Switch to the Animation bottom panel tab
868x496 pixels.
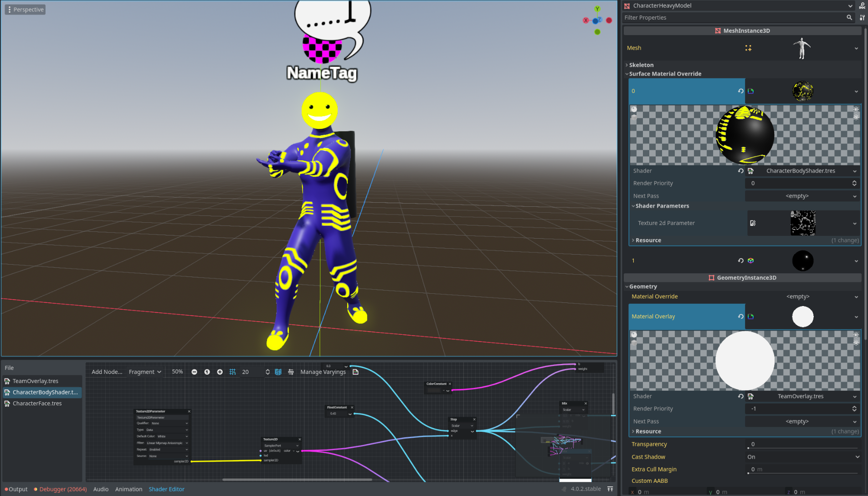(129, 489)
